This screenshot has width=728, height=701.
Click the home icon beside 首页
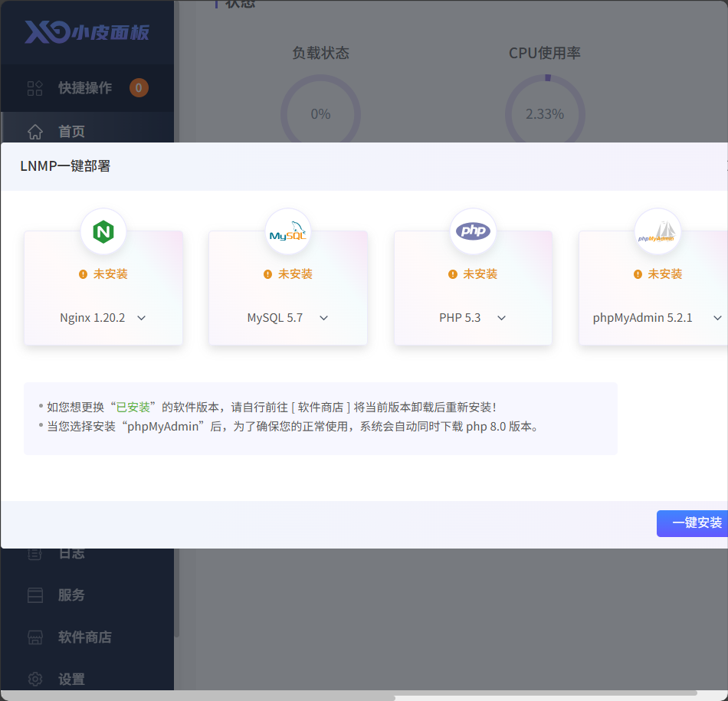[34, 131]
